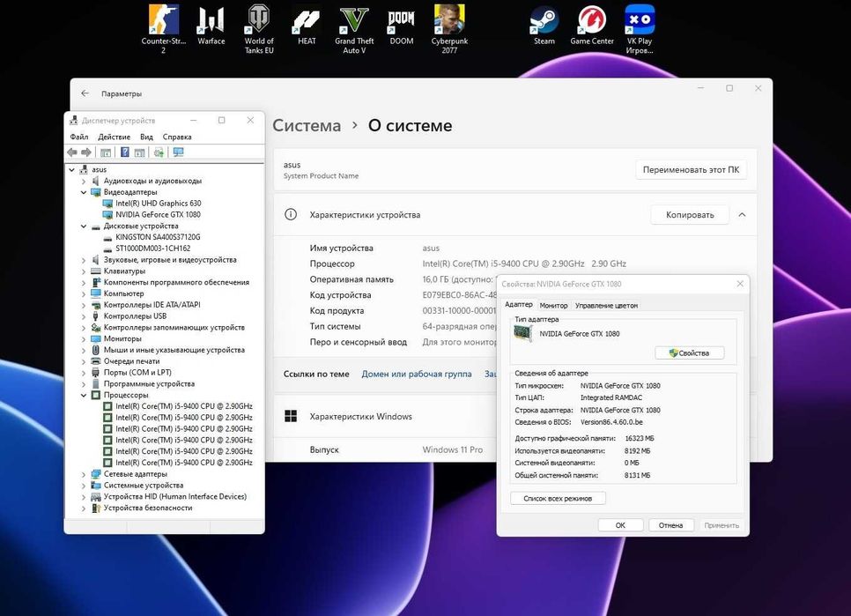Open the Game Center desktop shortcut

click(592, 26)
